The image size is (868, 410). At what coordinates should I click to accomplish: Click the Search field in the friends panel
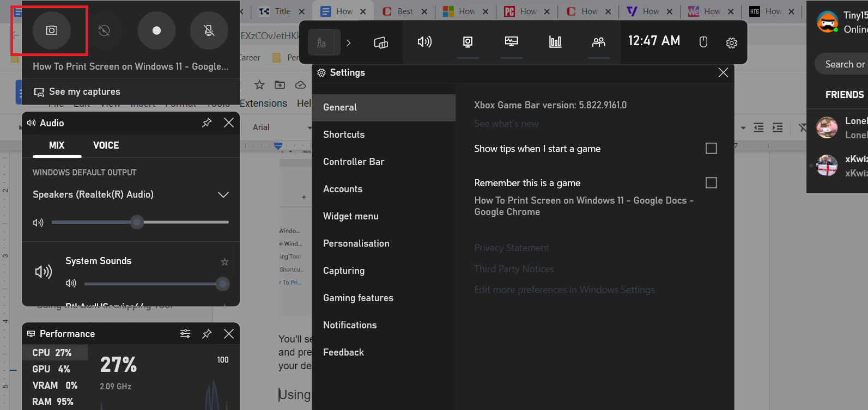841,64
